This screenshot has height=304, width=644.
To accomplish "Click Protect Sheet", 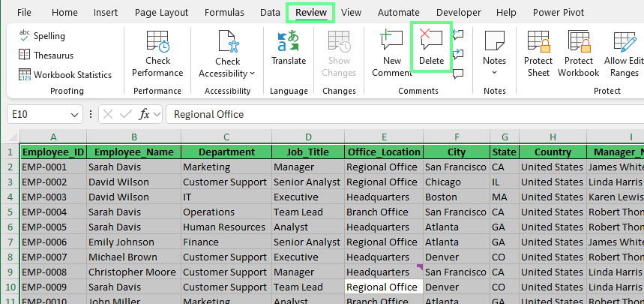I will click(538, 53).
